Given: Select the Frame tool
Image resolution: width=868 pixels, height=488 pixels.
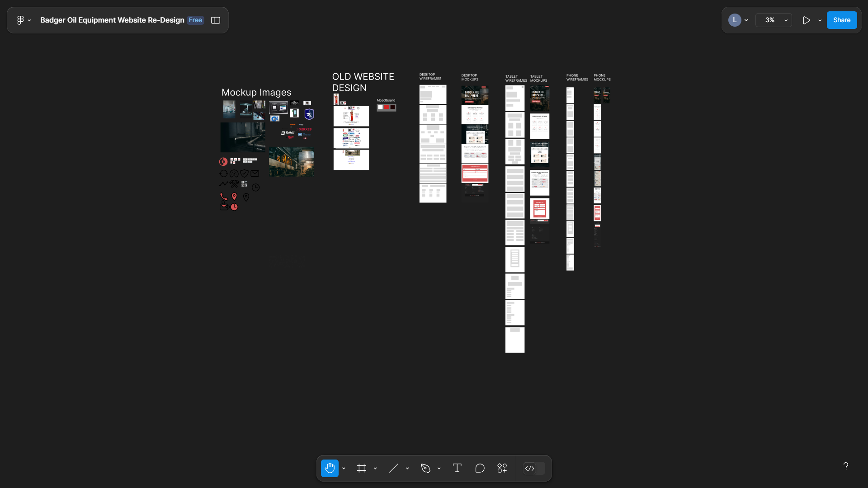Looking at the screenshot, I should pos(361,469).
